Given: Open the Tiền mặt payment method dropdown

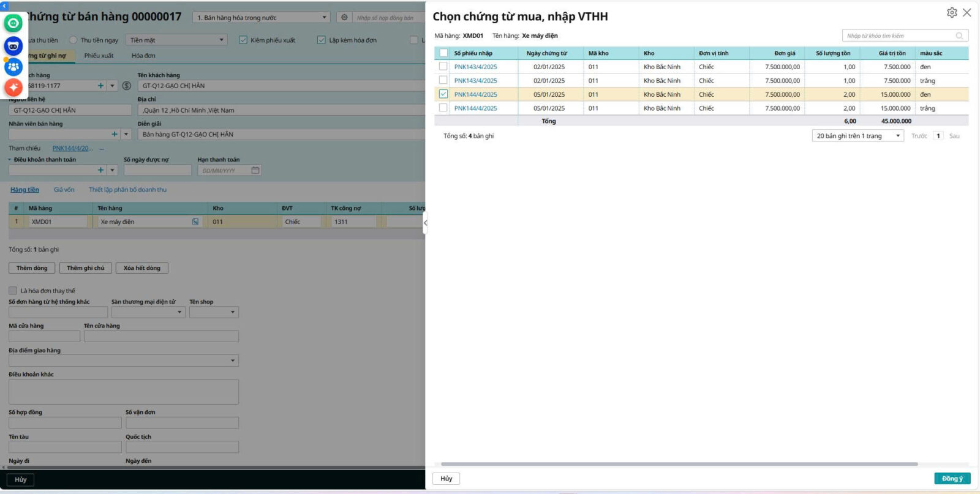Looking at the screenshot, I should coord(177,40).
